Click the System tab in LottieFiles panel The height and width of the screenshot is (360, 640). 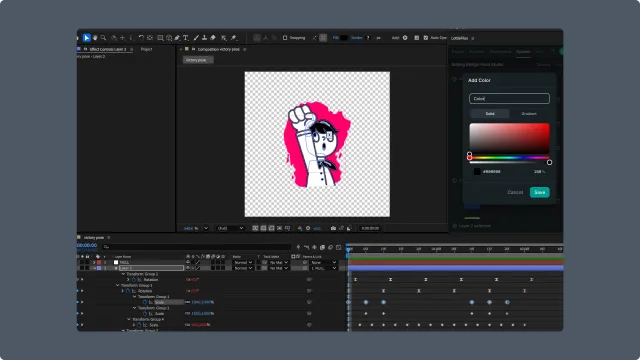pyautogui.click(x=523, y=52)
